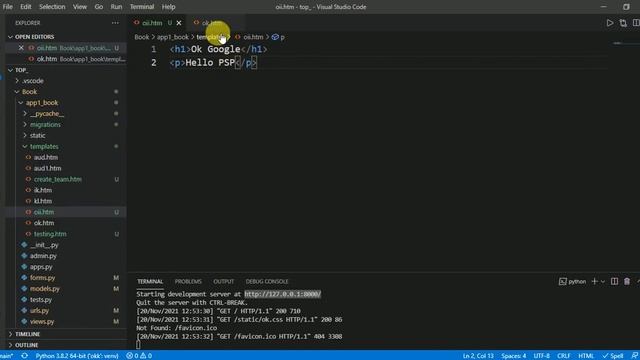Open the Run menu
The width and height of the screenshot is (640, 360).
click(x=116, y=7)
